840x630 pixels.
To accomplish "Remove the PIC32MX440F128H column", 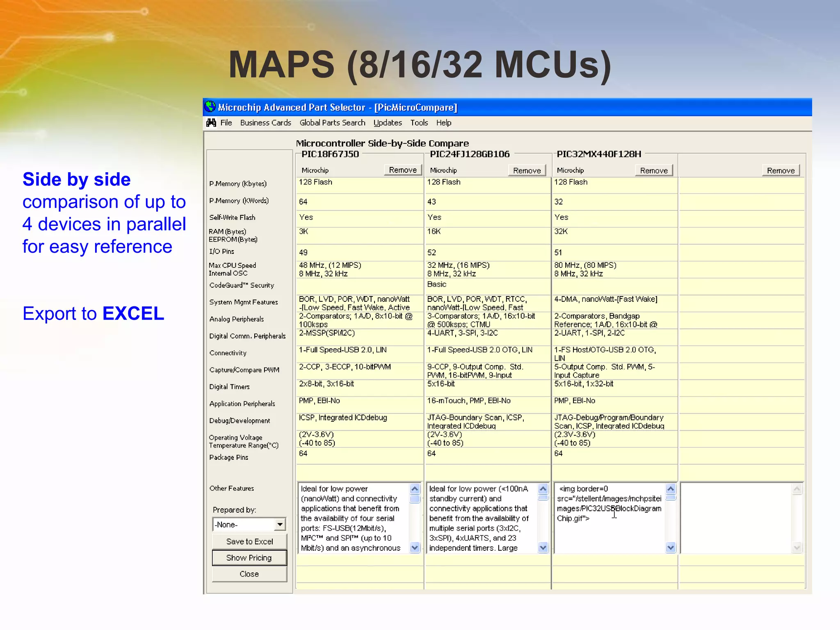I will point(654,170).
